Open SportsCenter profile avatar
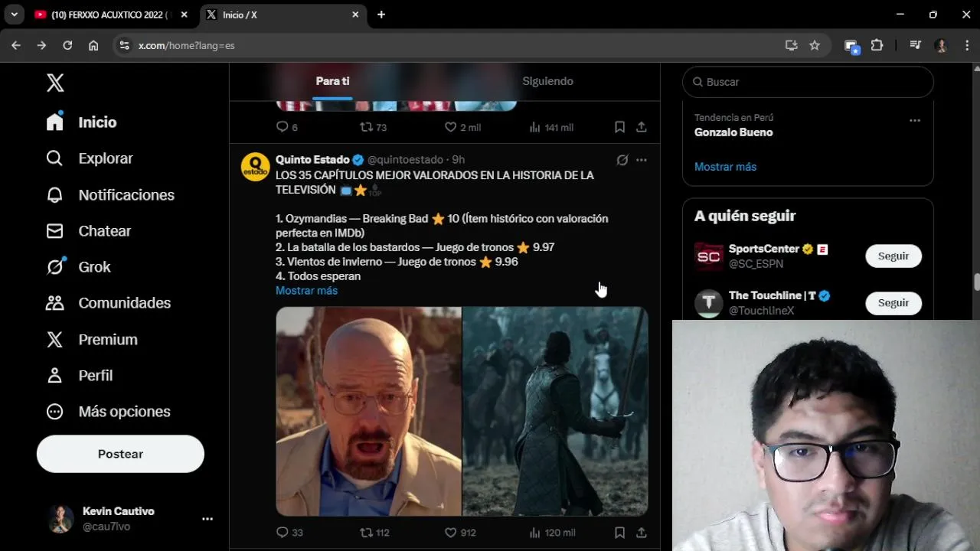 pyautogui.click(x=709, y=256)
